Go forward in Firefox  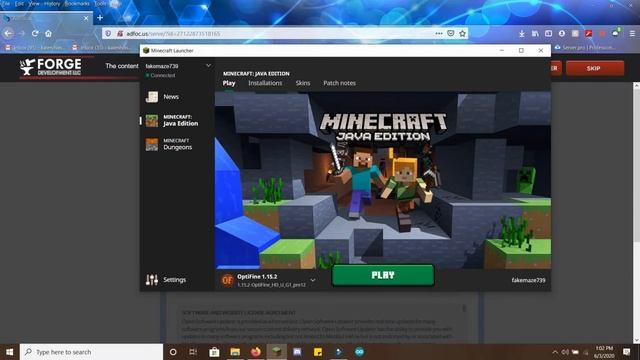click(x=22, y=33)
